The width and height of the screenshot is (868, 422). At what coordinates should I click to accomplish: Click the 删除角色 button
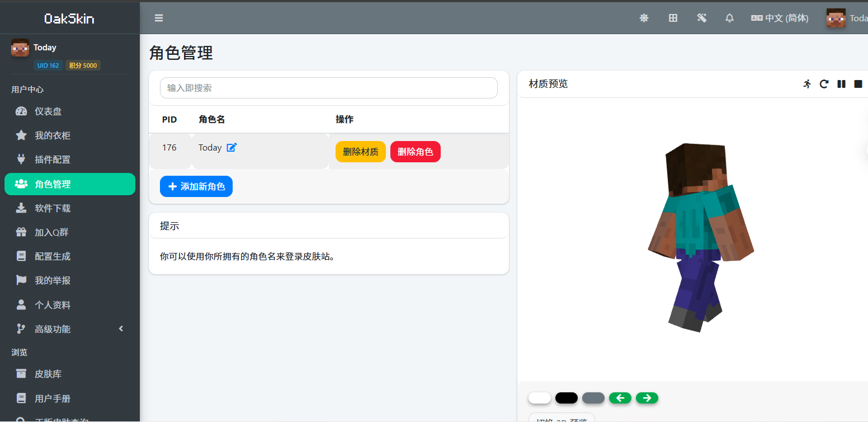pyautogui.click(x=416, y=152)
